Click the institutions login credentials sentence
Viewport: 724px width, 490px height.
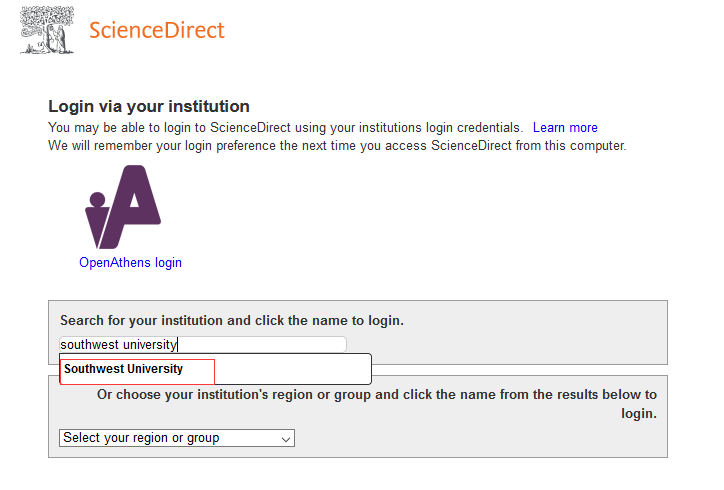click(285, 128)
